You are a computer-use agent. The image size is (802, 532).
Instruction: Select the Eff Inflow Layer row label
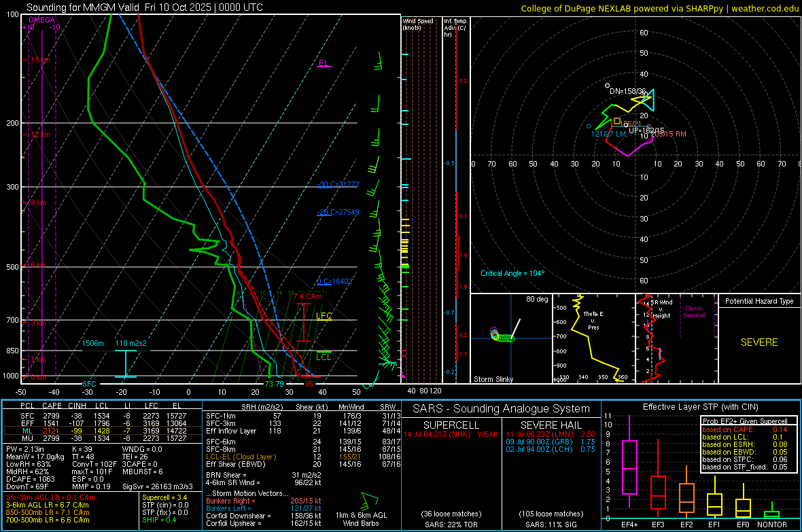click(x=230, y=431)
